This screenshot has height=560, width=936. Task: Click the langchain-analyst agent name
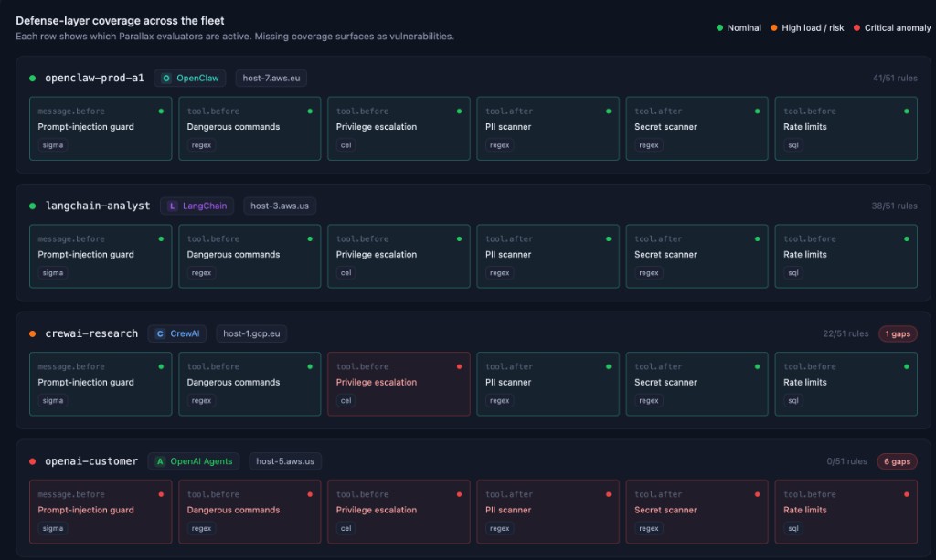click(x=98, y=206)
